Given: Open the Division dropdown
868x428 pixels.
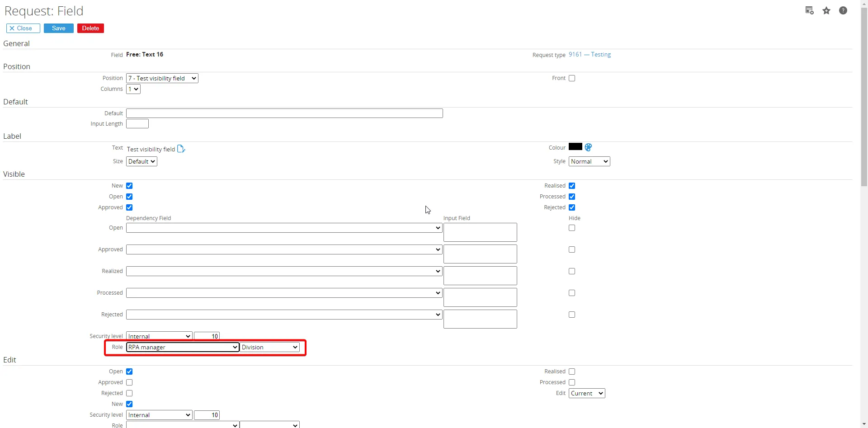Looking at the screenshot, I should tap(270, 347).
